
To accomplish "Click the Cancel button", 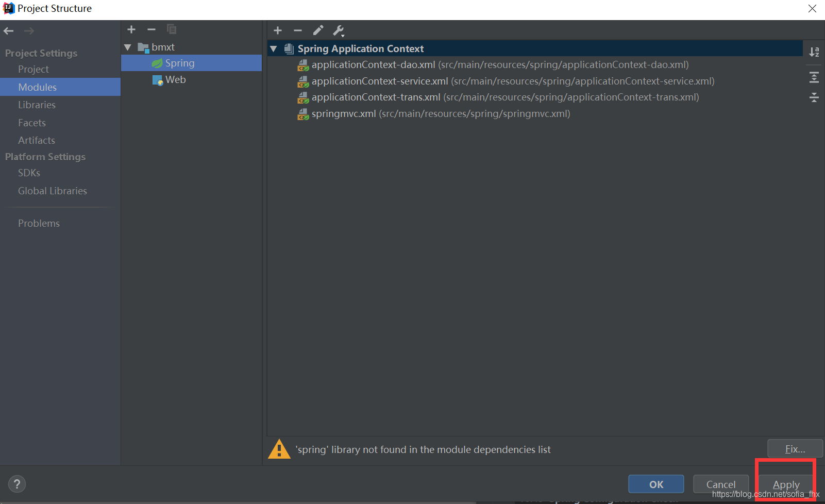I will pyautogui.click(x=721, y=484).
